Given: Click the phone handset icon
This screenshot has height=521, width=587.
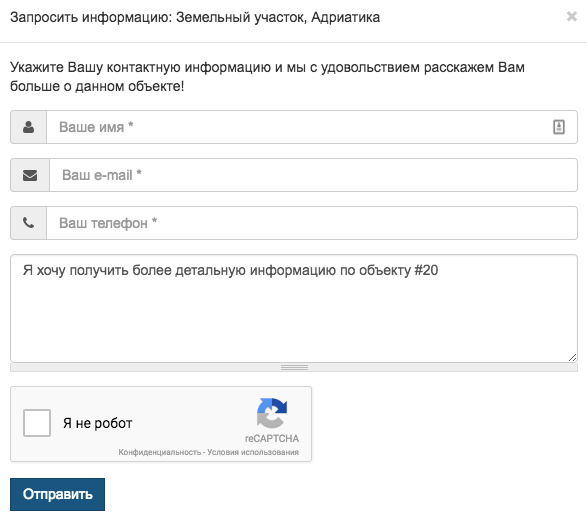Looking at the screenshot, I should pyautogui.click(x=28, y=223).
